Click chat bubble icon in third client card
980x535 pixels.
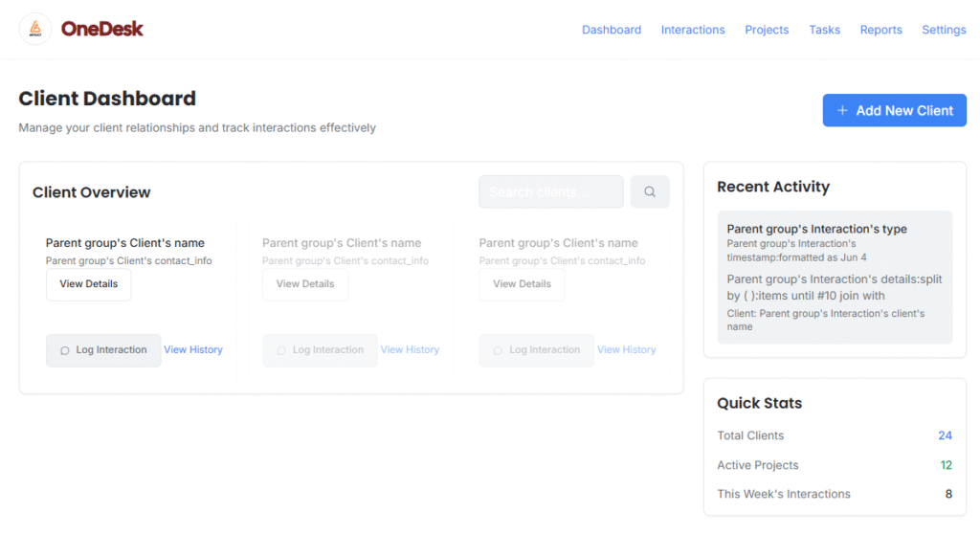(x=498, y=351)
